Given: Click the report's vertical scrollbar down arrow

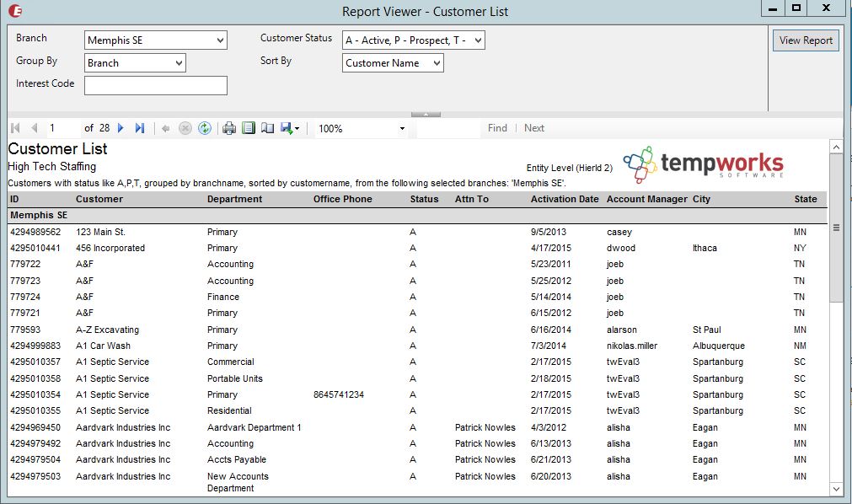Looking at the screenshot, I should pyautogui.click(x=836, y=488).
